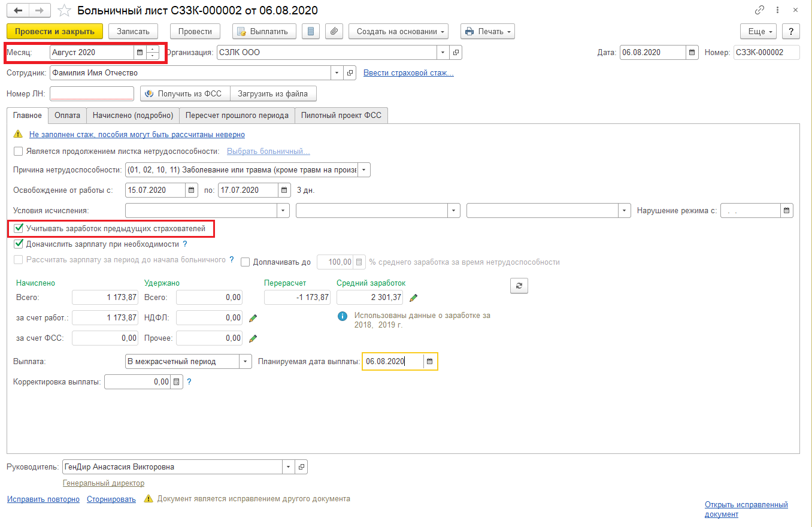812x527 pixels.
Task: Switch to Главное tab
Action: click(x=28, y=116)
